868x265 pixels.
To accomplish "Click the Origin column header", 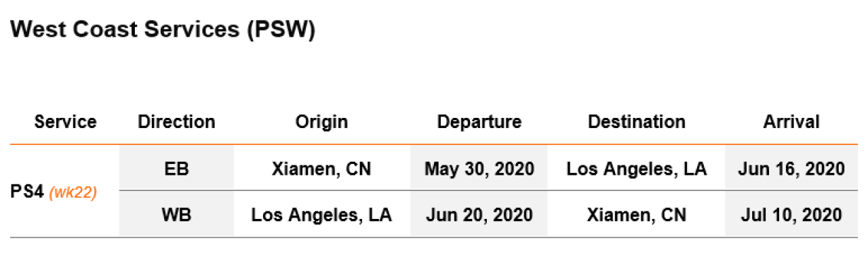I will point(321,122).
